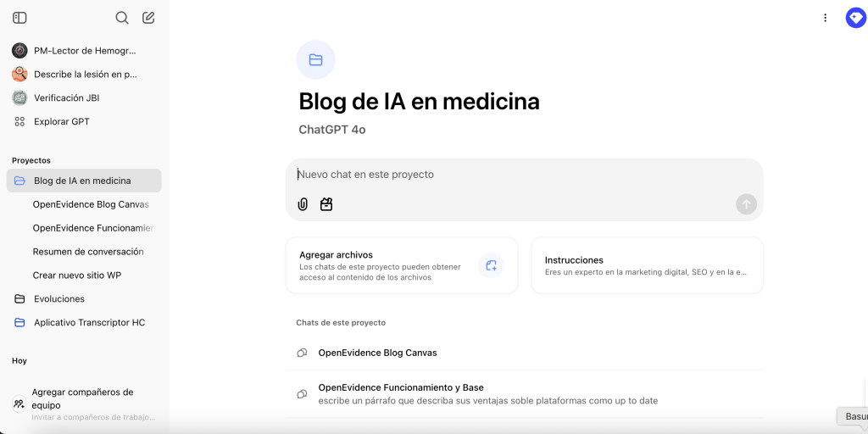Open Crear nuevo sitio WP in sidebar

[76, 275]
